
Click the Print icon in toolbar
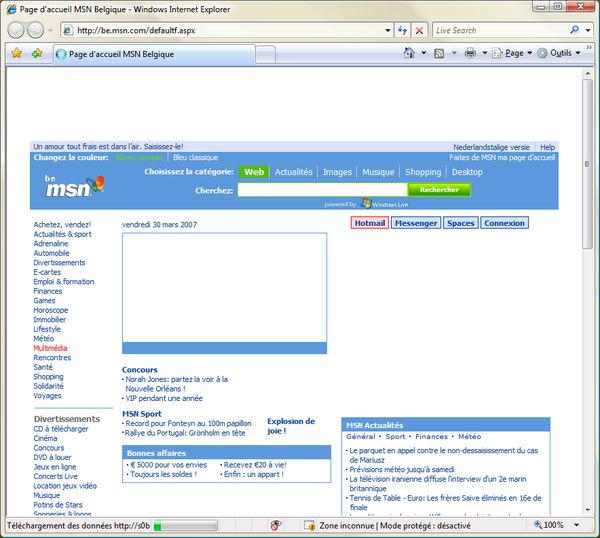tap(469, 53)
